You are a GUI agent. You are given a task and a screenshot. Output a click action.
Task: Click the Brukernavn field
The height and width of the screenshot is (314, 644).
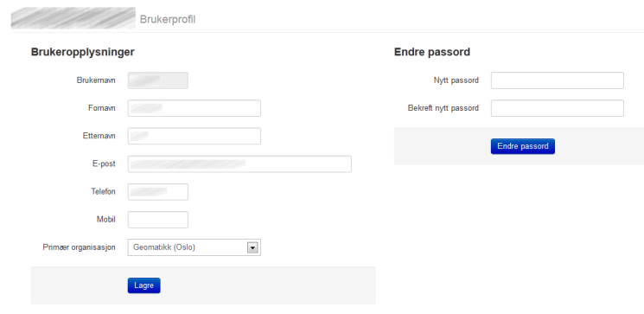[x=157, y=80]
